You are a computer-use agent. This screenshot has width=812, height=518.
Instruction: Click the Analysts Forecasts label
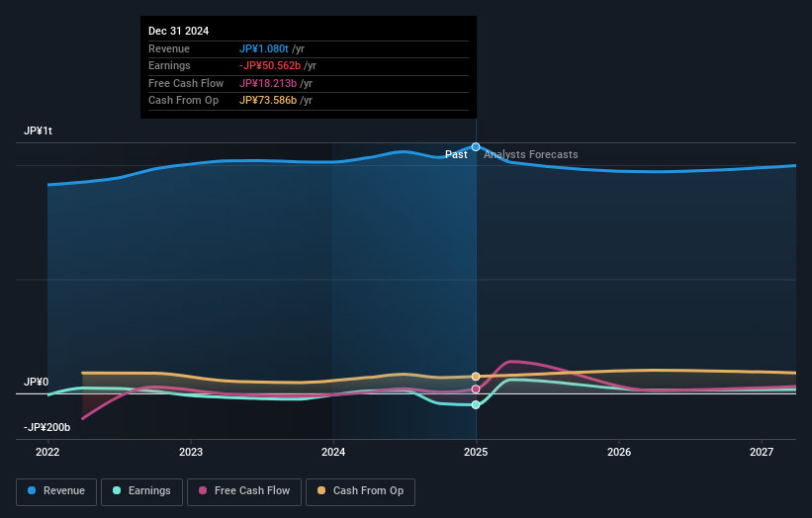531,155
